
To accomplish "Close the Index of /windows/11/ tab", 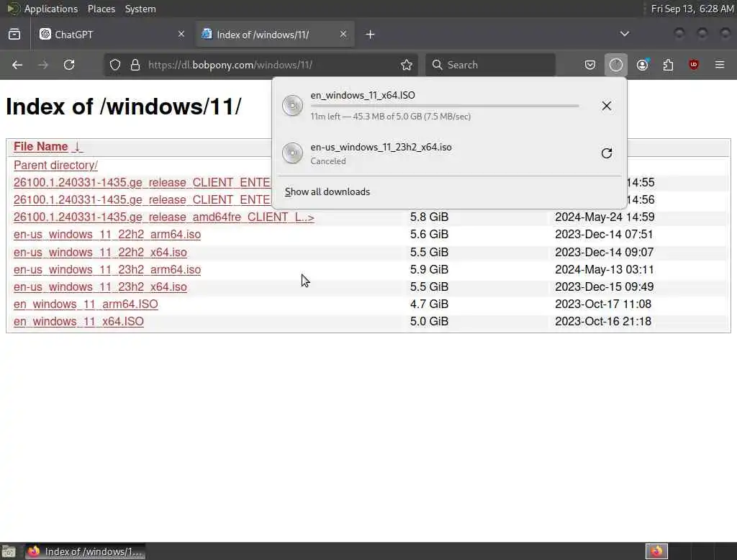I will click(x=343, y=35).
